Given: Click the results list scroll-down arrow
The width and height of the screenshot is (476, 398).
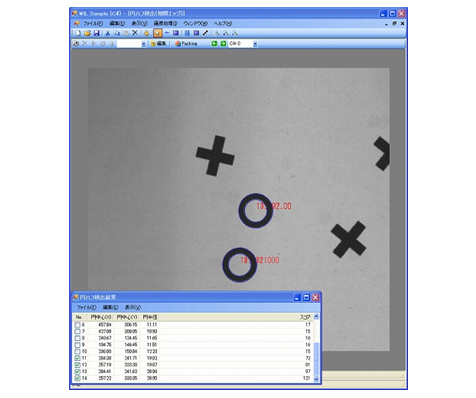Looking at the screenshot, I should point(316,379).
